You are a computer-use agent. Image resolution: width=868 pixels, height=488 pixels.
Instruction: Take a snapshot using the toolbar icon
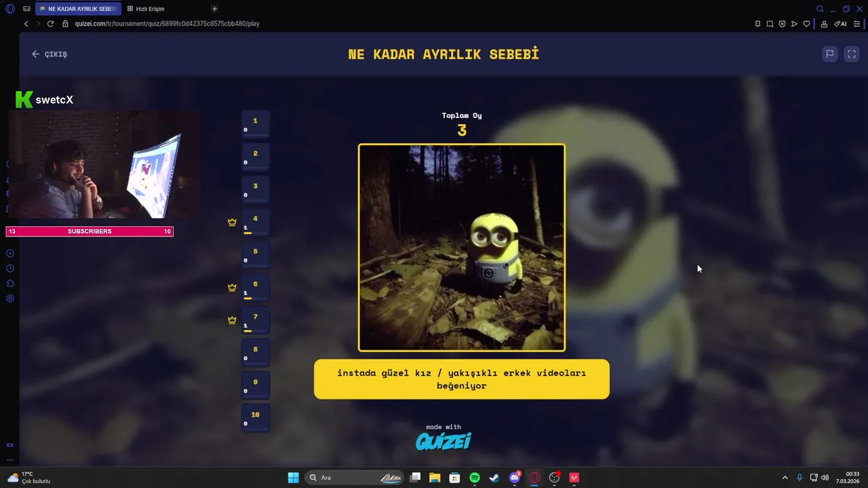tap(770, 24)
